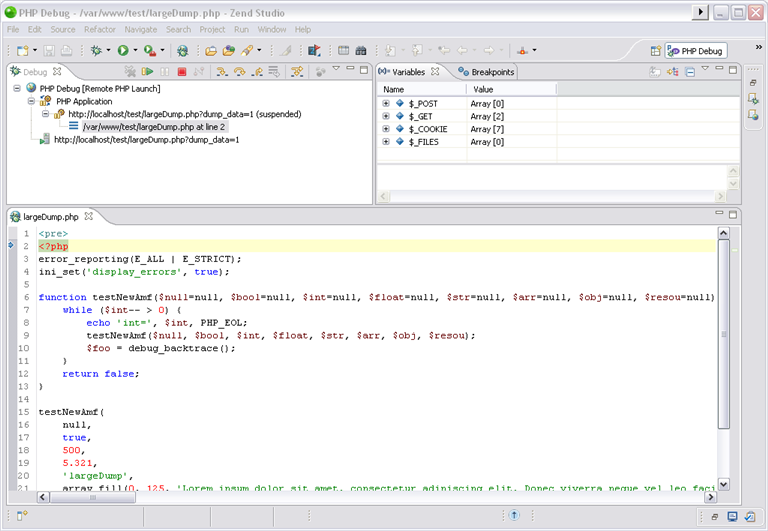Open the Navigate menu
The width and height of the screenshot is (768, 531).
(141, 30)
